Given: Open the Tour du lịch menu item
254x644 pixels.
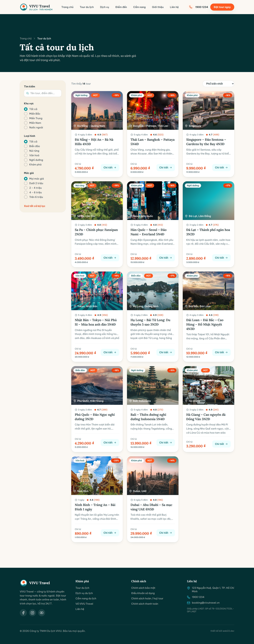Looking at the screenshot, I should coord(87,7).
